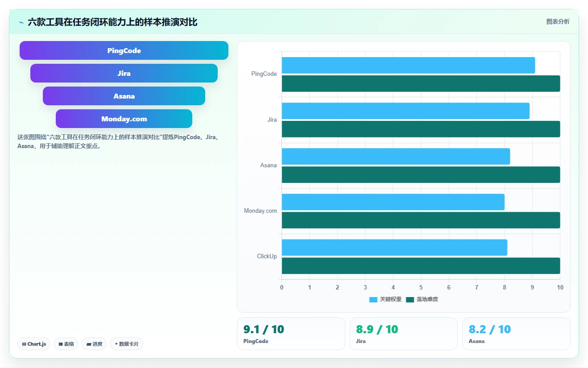Open the 8.2 / 10 Asana stat card
This screenshot has height=368, width=588.
point(516,334)
